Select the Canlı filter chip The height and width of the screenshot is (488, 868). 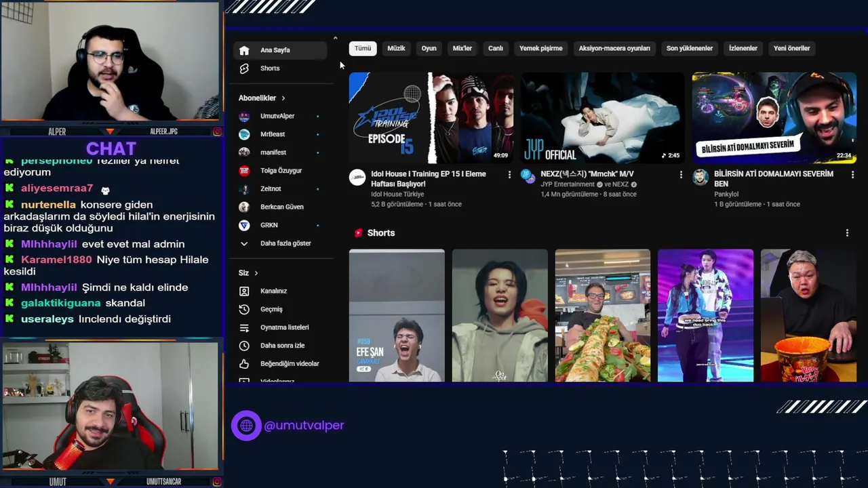click(496, 48)
